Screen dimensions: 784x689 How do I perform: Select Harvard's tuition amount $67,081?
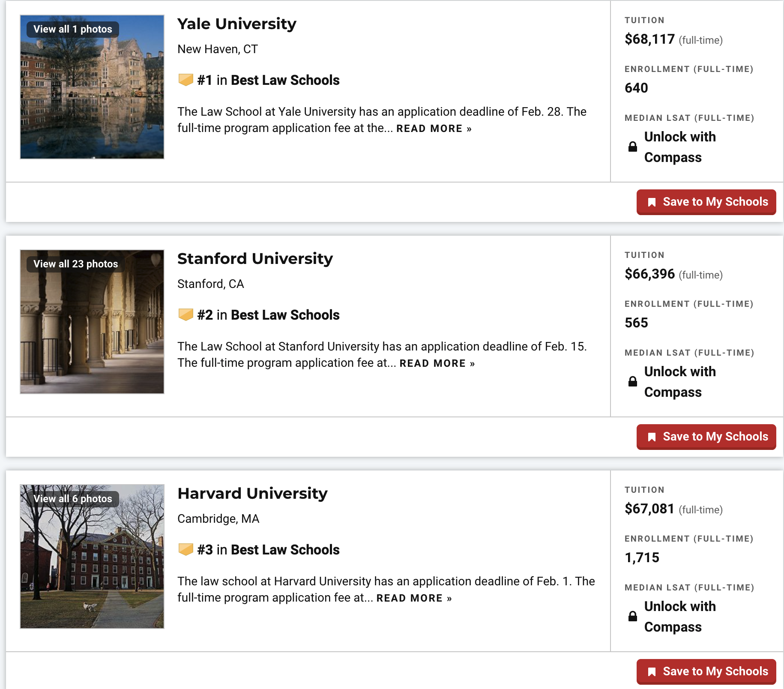pos(649,509)
